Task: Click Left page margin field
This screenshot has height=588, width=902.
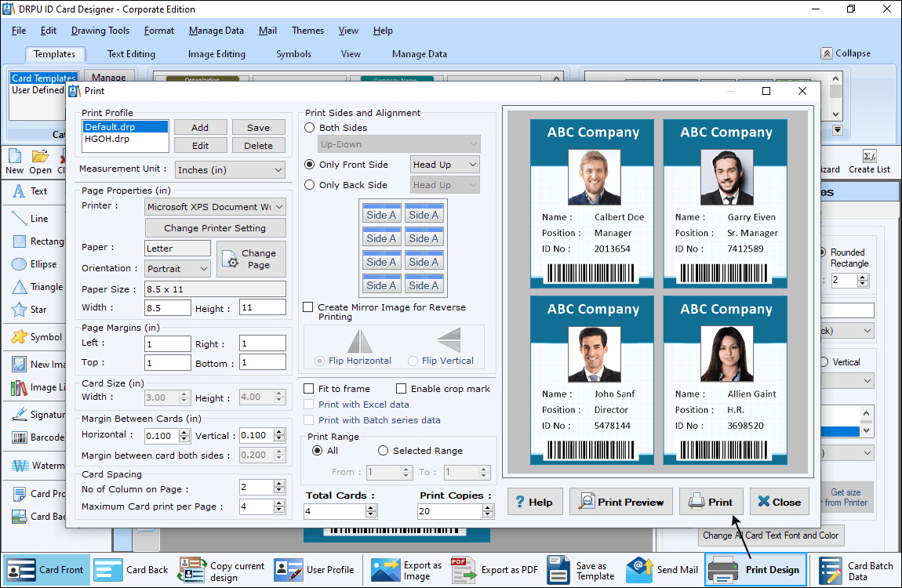Action: pos(167,343)
